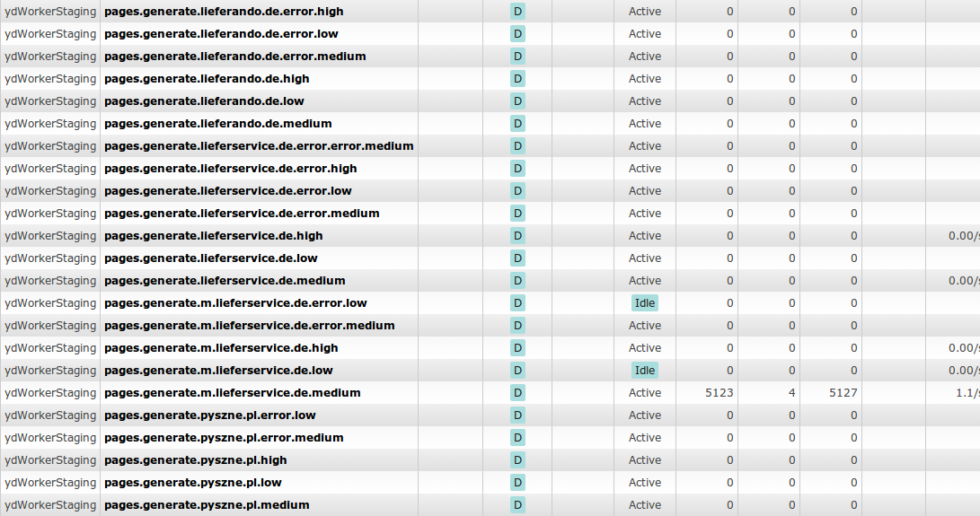This screenshot has width=980, height=516.
Task: Open queue pages.generate.lieferservice.de.medium
Action: click(x=225, y=281)
